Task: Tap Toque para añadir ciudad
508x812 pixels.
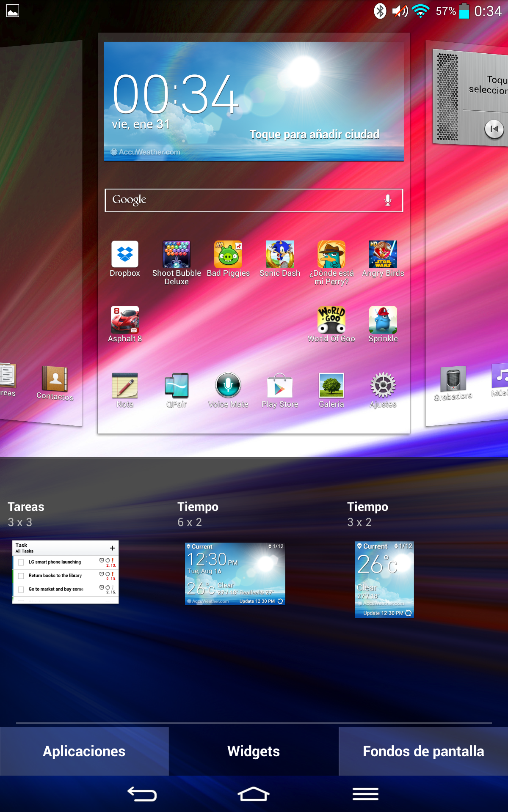Action: point(315,134)
